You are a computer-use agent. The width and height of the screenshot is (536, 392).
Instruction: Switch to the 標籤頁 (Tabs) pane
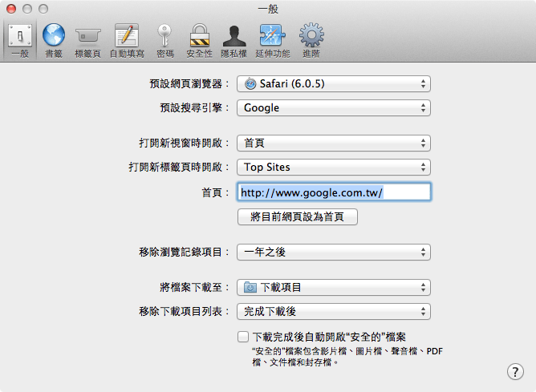[87, 41]
